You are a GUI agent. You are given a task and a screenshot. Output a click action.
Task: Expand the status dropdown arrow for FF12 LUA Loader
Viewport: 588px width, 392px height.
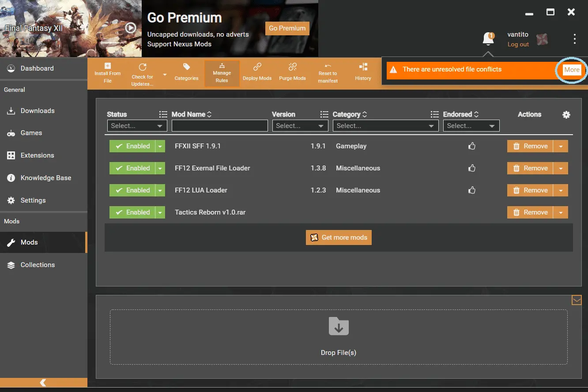[x=160, y=190]
